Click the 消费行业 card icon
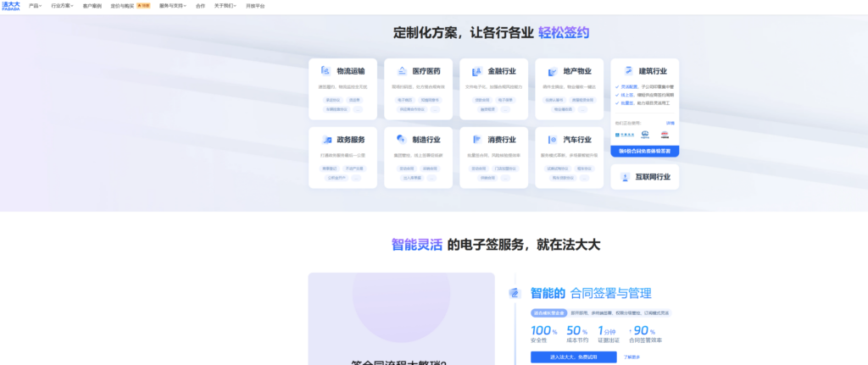868x365 pixels. pyautogui.click(x=477, y=140)
